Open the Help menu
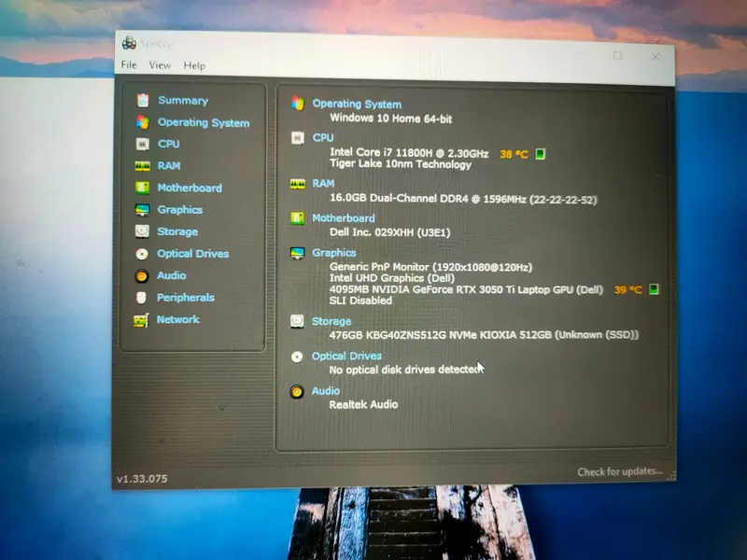The image size is (747, 560). 193,65
